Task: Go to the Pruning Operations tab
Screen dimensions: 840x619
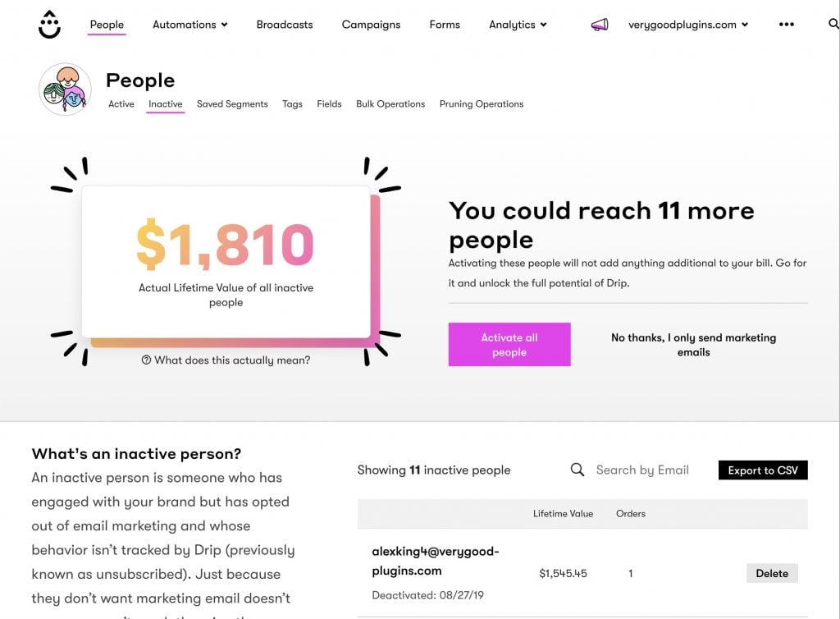Action: click(481, 104)
